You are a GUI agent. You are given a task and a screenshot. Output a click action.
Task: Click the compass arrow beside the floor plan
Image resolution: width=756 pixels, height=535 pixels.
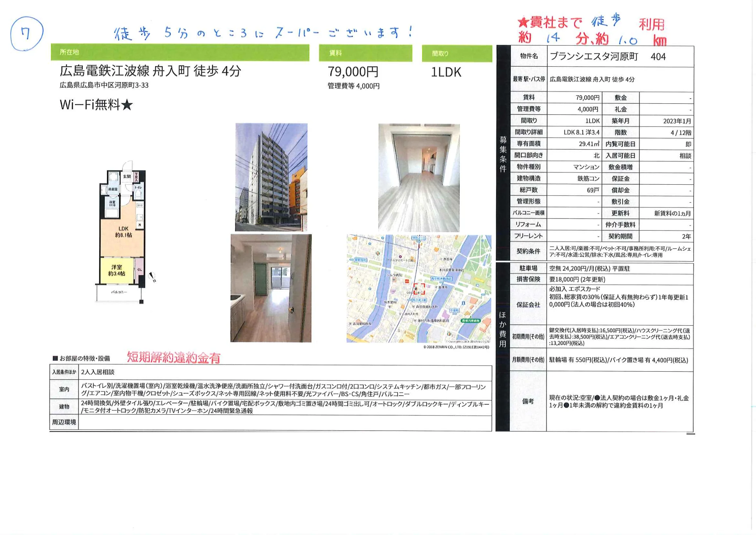(152, 277)
